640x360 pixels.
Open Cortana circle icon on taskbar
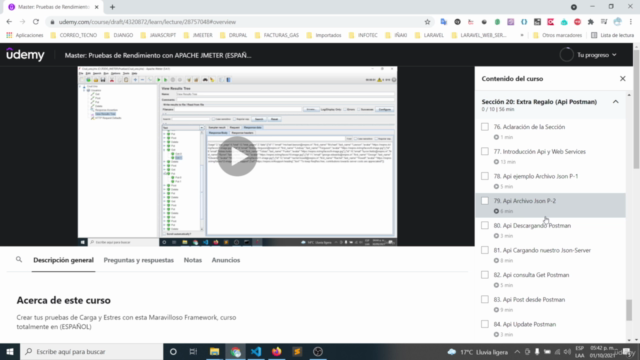coord(173,351)
